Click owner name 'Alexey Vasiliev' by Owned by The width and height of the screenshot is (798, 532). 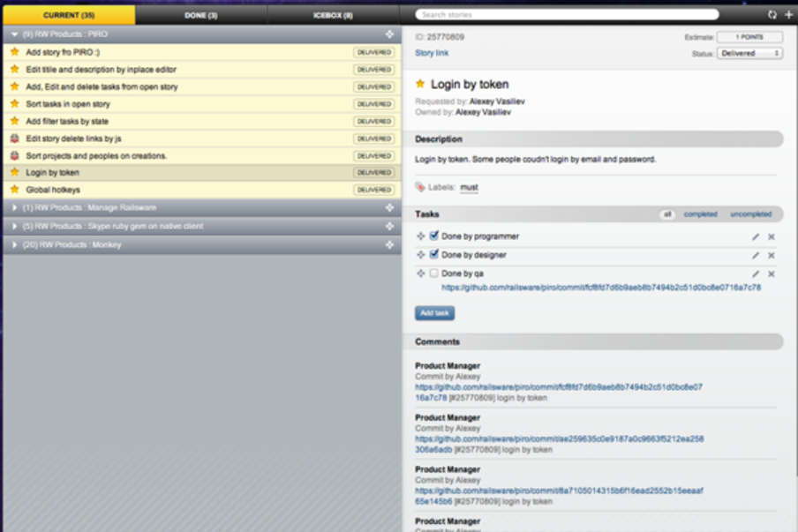(x=483, y=112)
